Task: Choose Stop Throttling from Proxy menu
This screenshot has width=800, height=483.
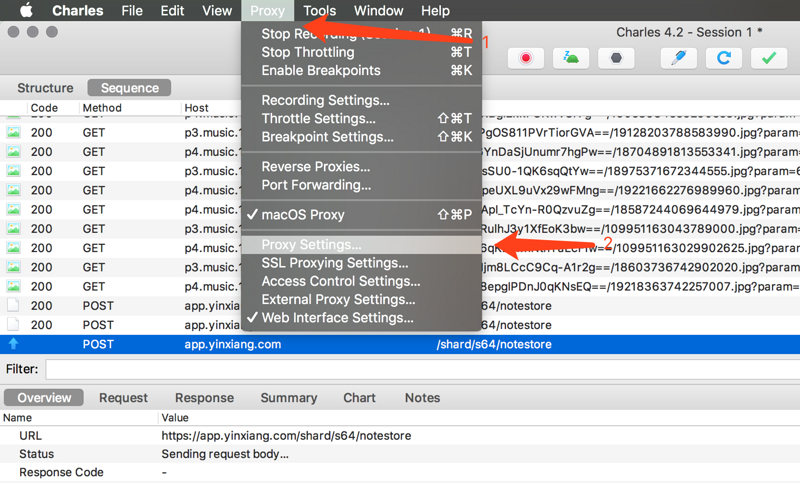Action: (x=361, y=52)
